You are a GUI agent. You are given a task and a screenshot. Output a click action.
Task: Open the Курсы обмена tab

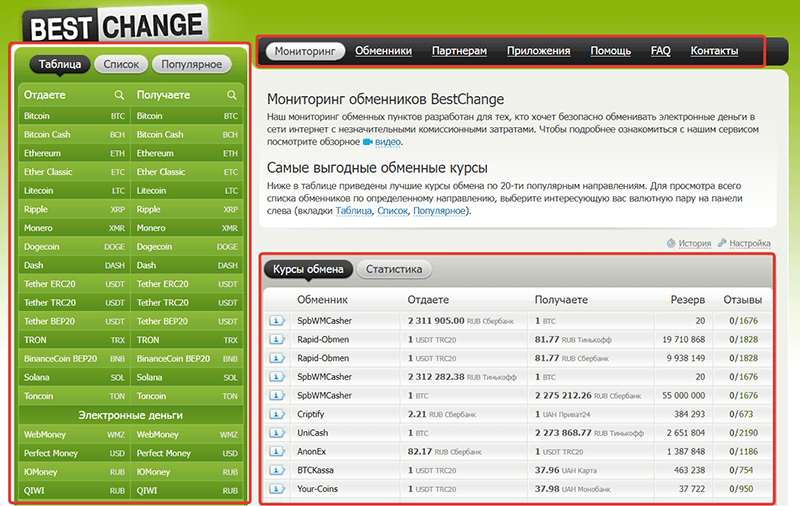[308, 269]
